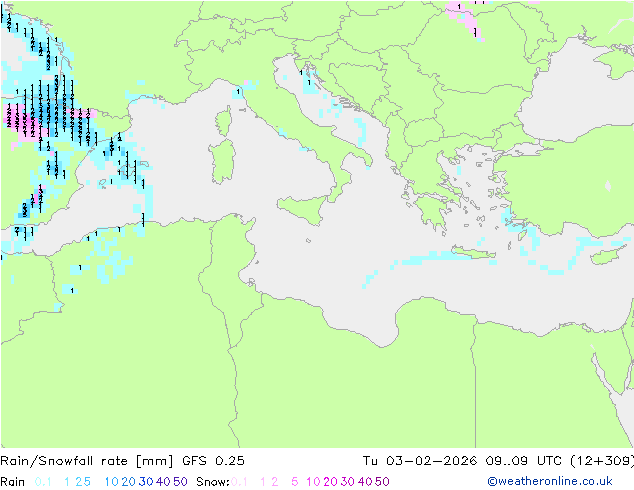Pick the Snow legend 10 color value
The height and width of the screenshot is (490, 634).
pos(313,482)
